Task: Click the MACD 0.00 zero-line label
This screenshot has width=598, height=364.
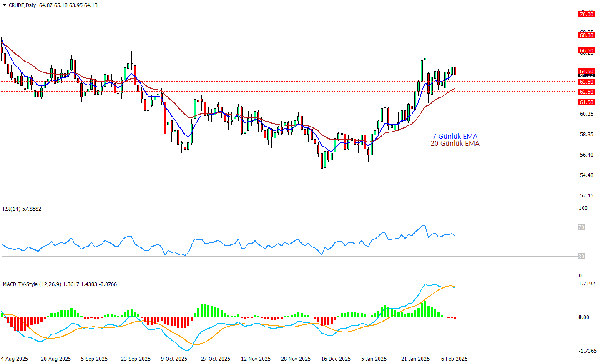Action: (x=584, y=317)
